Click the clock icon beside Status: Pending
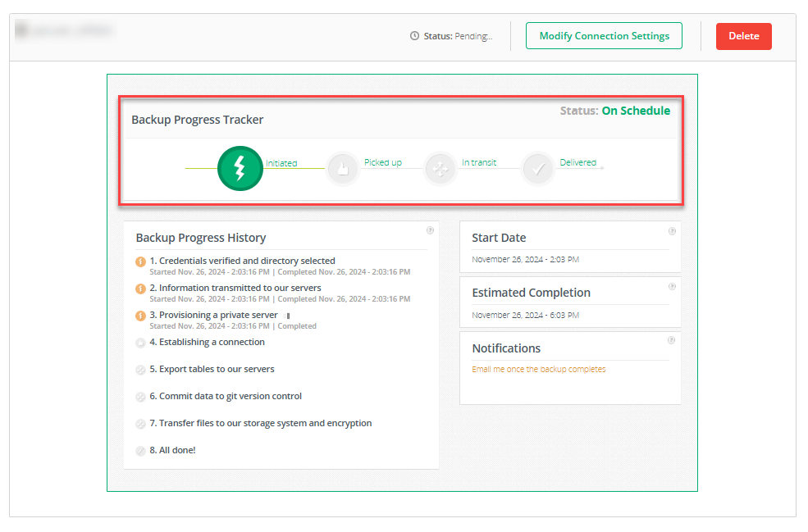The width and height of the screenshot is (808, 532). click(x=414, y=36)
